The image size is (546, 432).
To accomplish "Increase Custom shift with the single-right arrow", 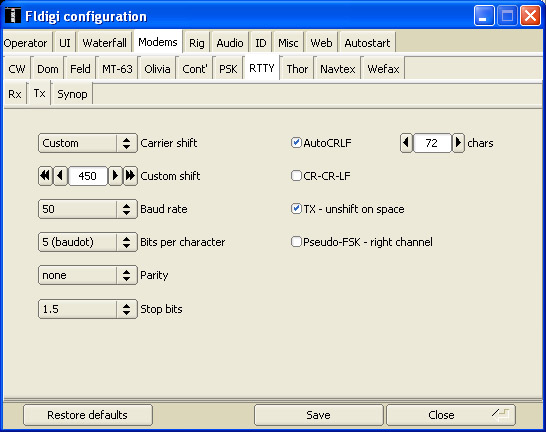I will (x=115, y=176).
